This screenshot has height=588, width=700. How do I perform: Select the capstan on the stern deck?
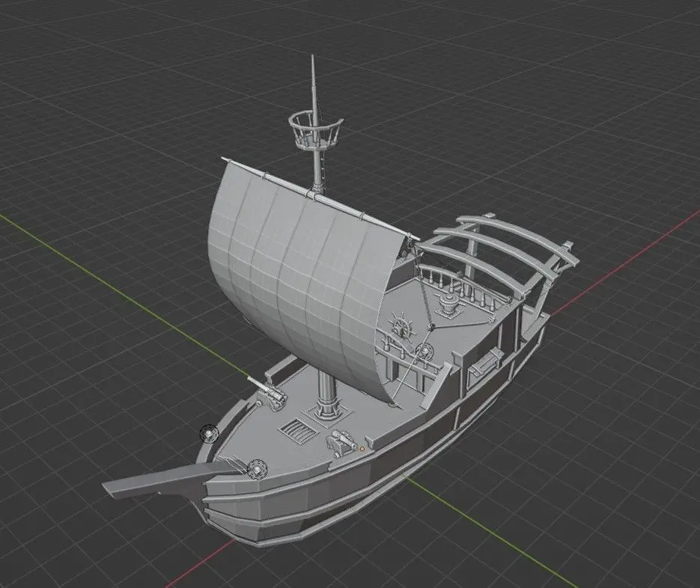click(x=448, y=305)
